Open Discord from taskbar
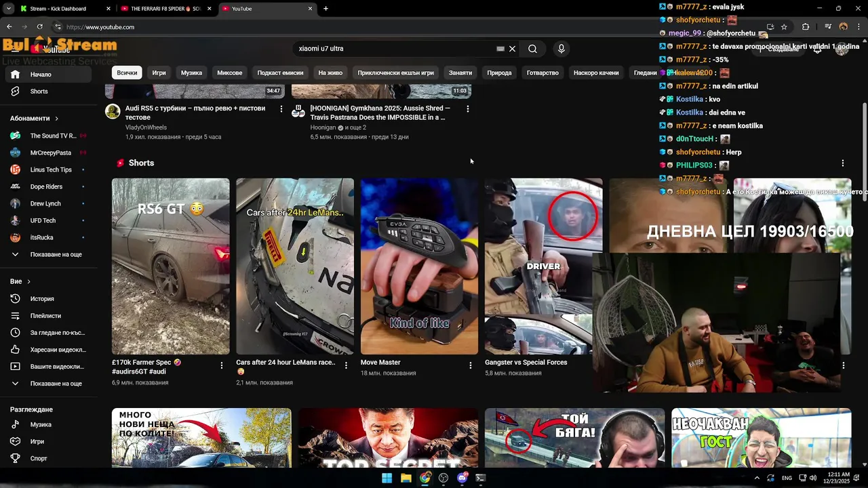Screen dimensions: 868x488 [462, 478]
